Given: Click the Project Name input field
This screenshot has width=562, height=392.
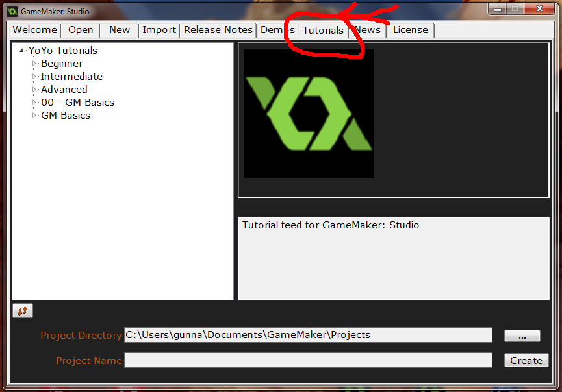Looking at the screenshot, I should coord(308,360).
